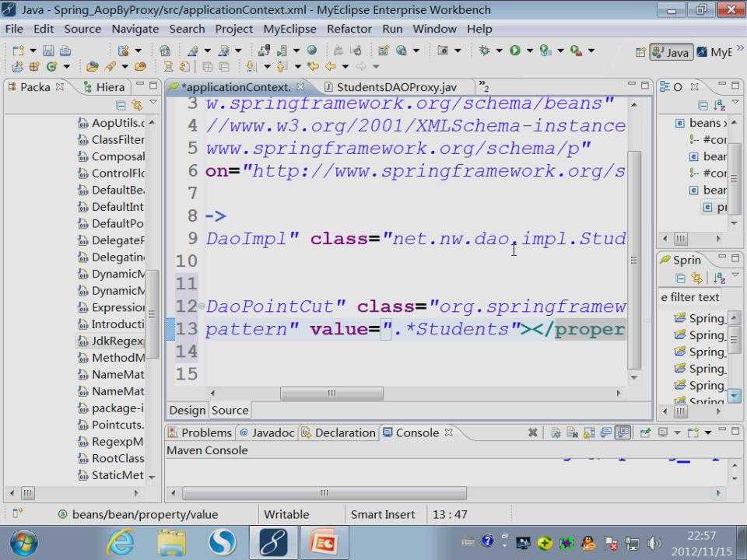
Task: Open dropdown arrow next to Run button
Action: coord(530,51)
